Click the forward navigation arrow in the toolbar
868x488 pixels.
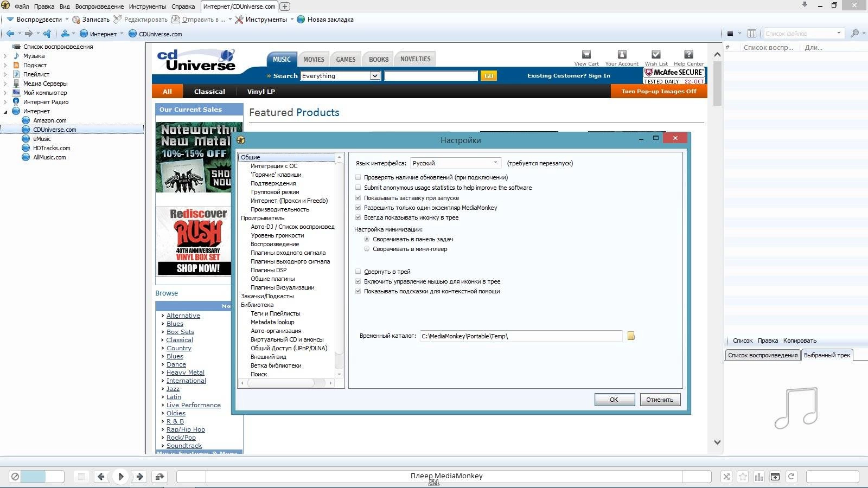[x=29, y=34]
